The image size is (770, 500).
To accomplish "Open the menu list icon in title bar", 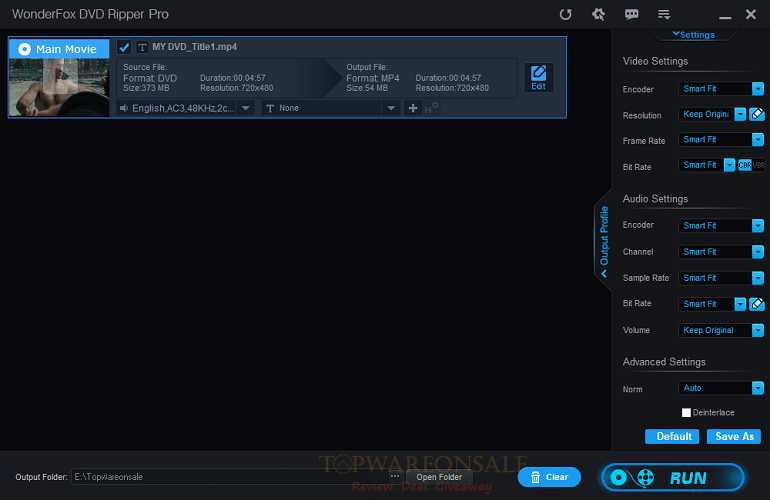I will coord(664,14).
